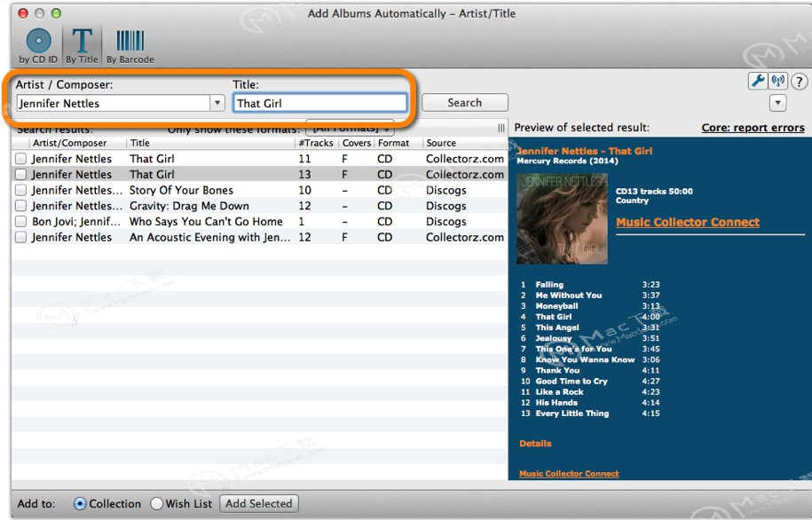Select the By Barcode search mode
The image size is (812, 520).
click(130, 47)
